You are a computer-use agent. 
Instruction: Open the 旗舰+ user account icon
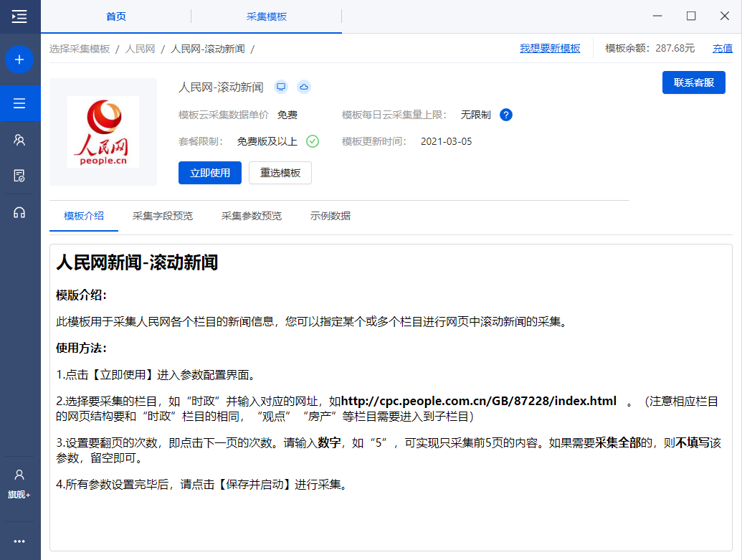(x=19, y=484)
